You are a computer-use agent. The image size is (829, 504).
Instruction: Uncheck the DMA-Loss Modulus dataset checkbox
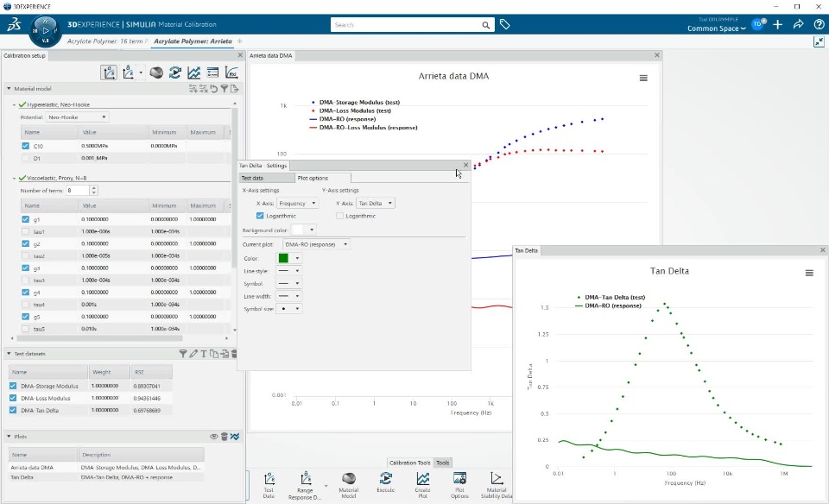13,398
